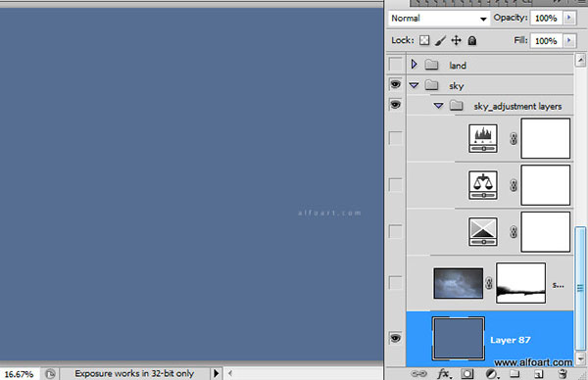This screenshot has height=380, width=588.
Task: Click the lock position move icon
Action: (456, 40)
